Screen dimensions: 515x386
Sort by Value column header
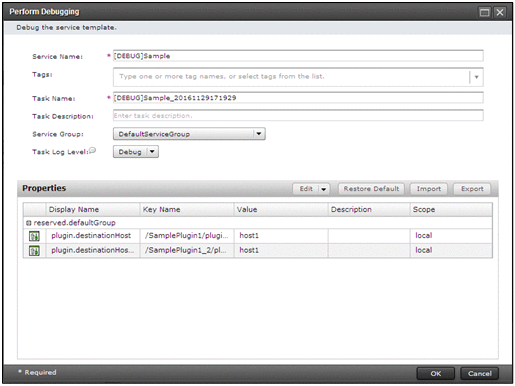281,209
